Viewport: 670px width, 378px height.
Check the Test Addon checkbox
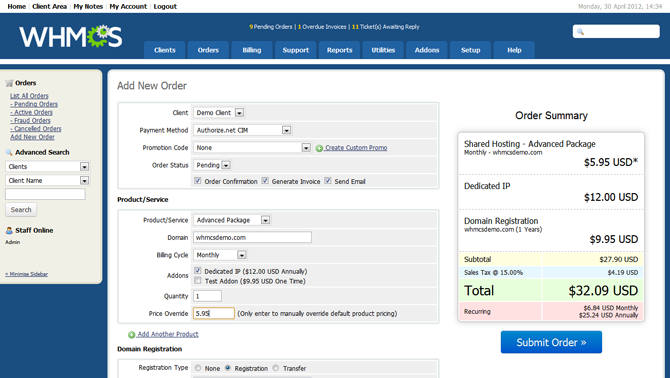click(x=197, y=281)
